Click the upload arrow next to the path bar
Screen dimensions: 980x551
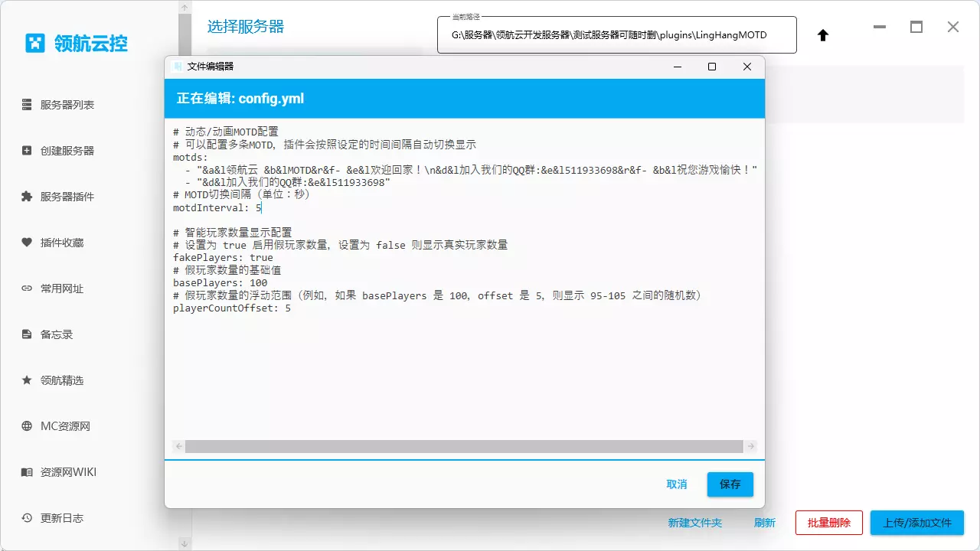(x=822, y=34)
